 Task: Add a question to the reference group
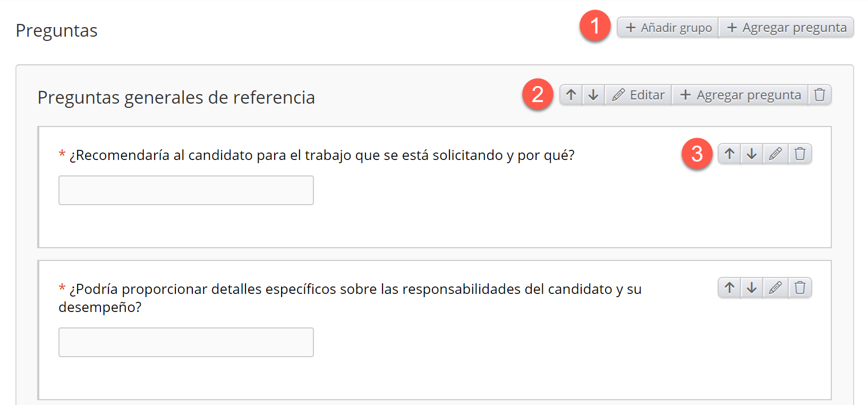pos(741,95)
